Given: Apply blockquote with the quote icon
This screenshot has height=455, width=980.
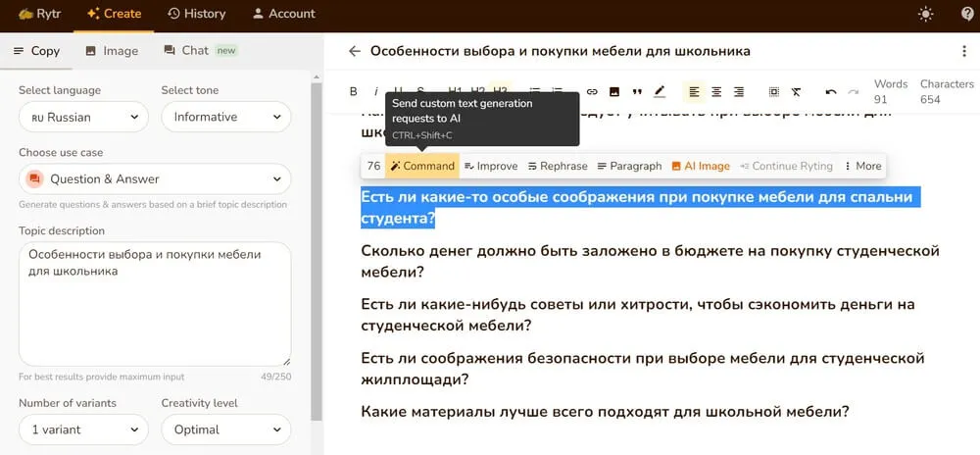Looking at the screenshot, I should [x=637, y=92].
